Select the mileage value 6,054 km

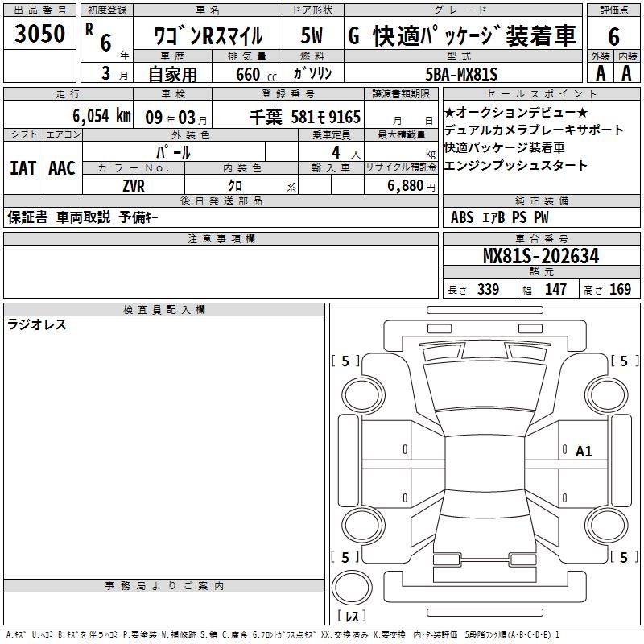[x=101, y=116]
